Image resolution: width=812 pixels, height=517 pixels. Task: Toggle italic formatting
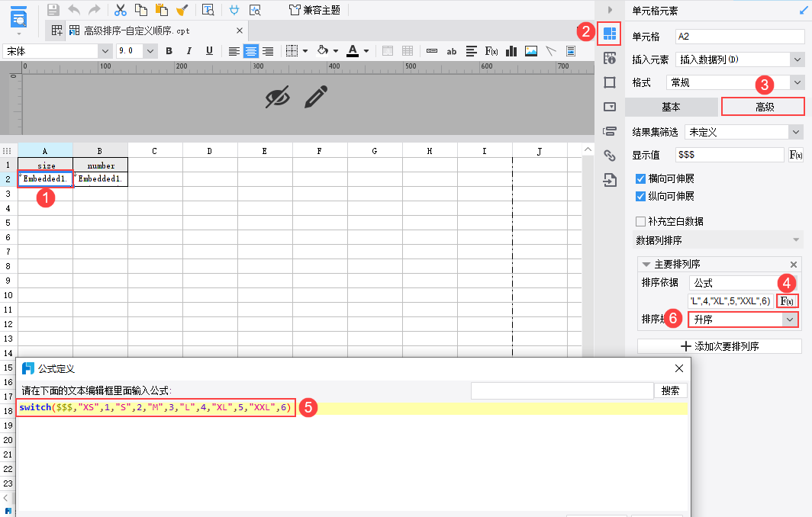189,51
